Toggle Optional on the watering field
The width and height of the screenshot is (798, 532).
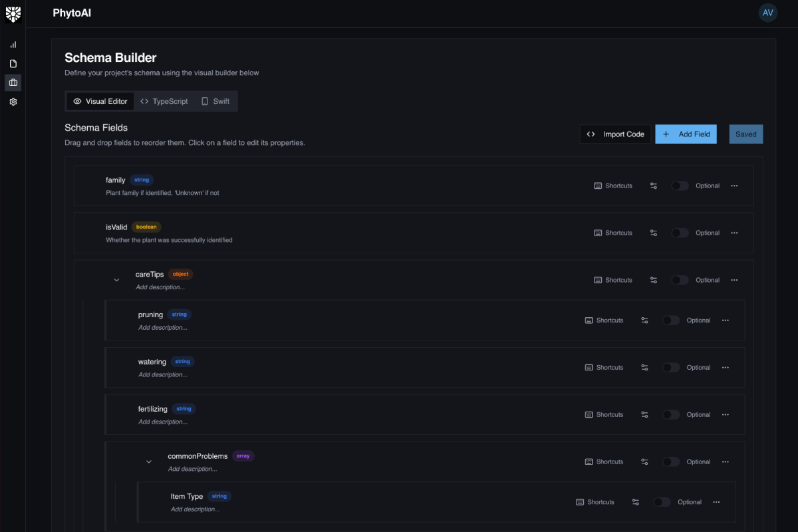click(670, 367)
